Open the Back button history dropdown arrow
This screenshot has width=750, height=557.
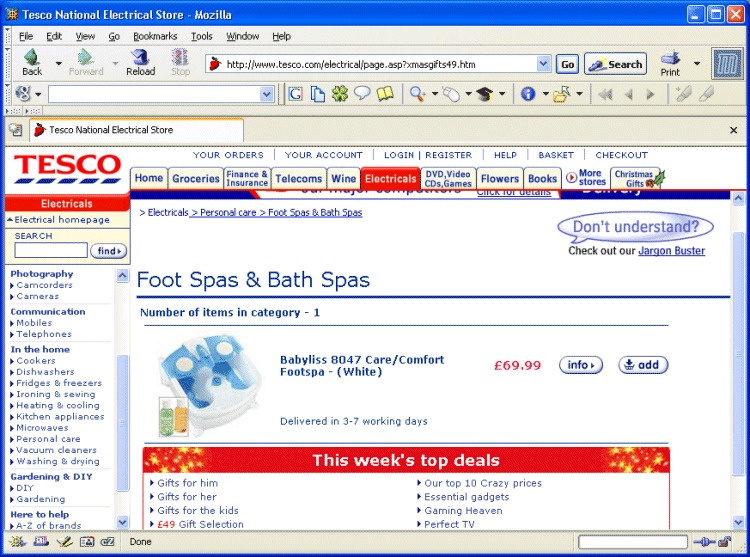pyautogui.click(x=58, y=63)
